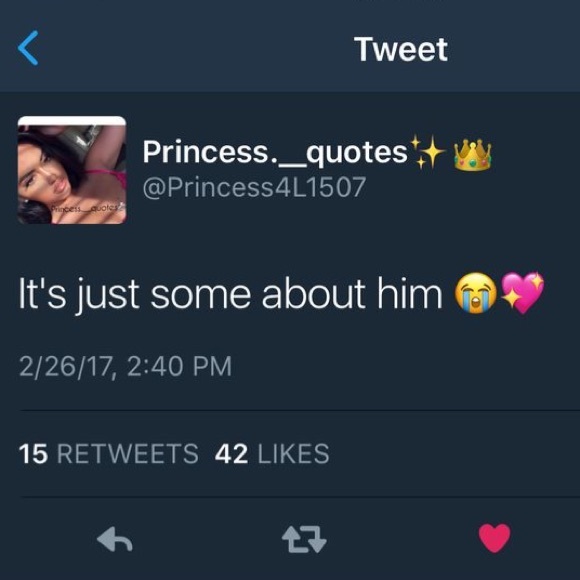View the 15 RETWEETS list

pos(109,453)
